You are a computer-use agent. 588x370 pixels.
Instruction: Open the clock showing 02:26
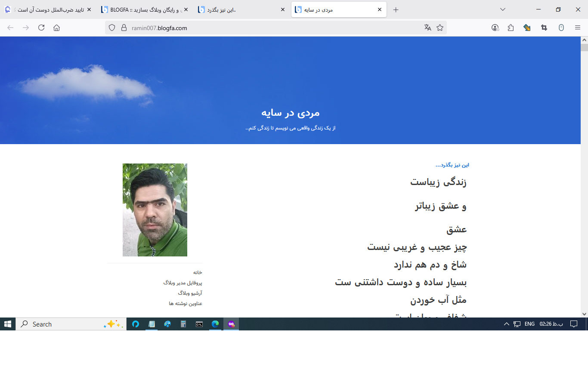click(551, 324)
